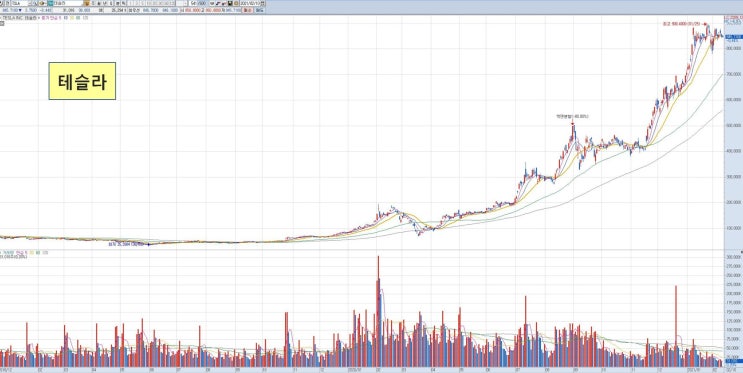The height and width of the screenshot is (373, 743).
Task: Select the minute (분) chart period button
Action: [118, 3]
